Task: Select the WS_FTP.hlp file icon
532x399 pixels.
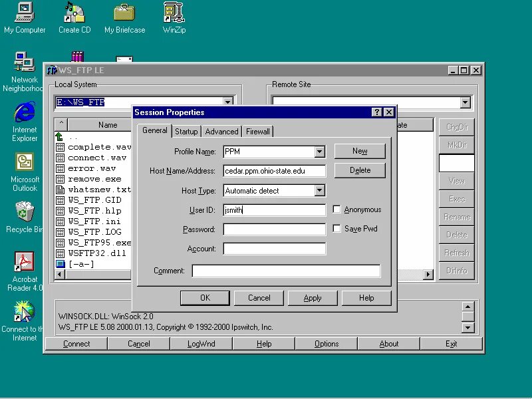Action: (60, 211)
